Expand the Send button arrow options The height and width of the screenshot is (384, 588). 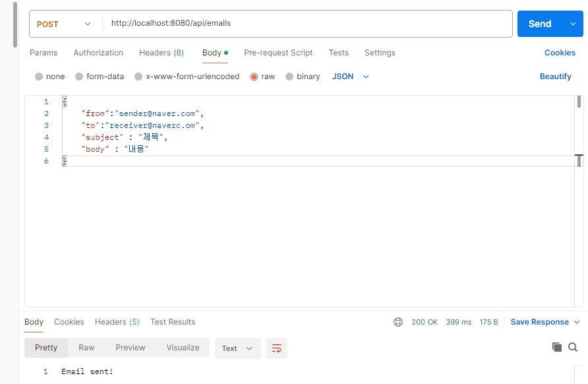(572, 24)
